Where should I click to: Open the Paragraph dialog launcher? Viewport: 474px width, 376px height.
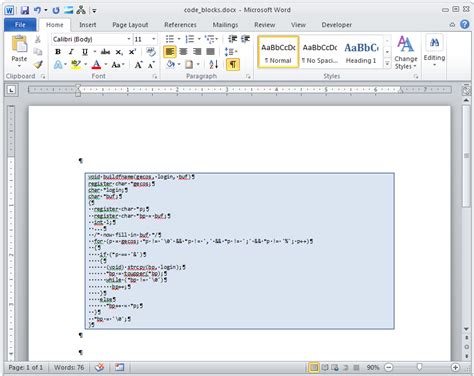coord(248,76)
